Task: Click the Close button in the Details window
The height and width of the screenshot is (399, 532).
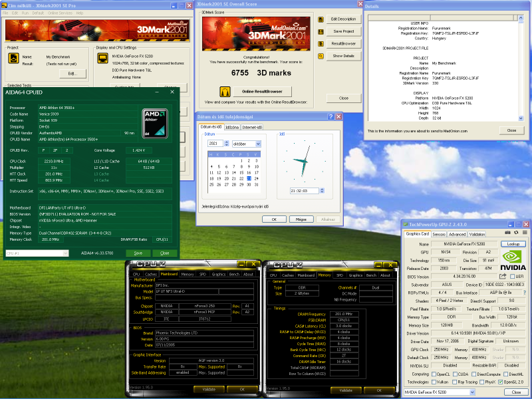Action: [511, 130]
